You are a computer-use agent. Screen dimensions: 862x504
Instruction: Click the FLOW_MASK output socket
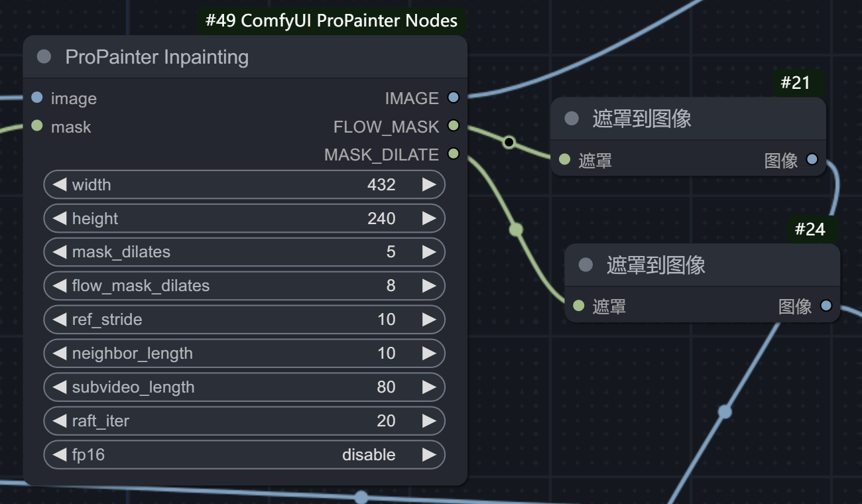(x=454, y=125)
